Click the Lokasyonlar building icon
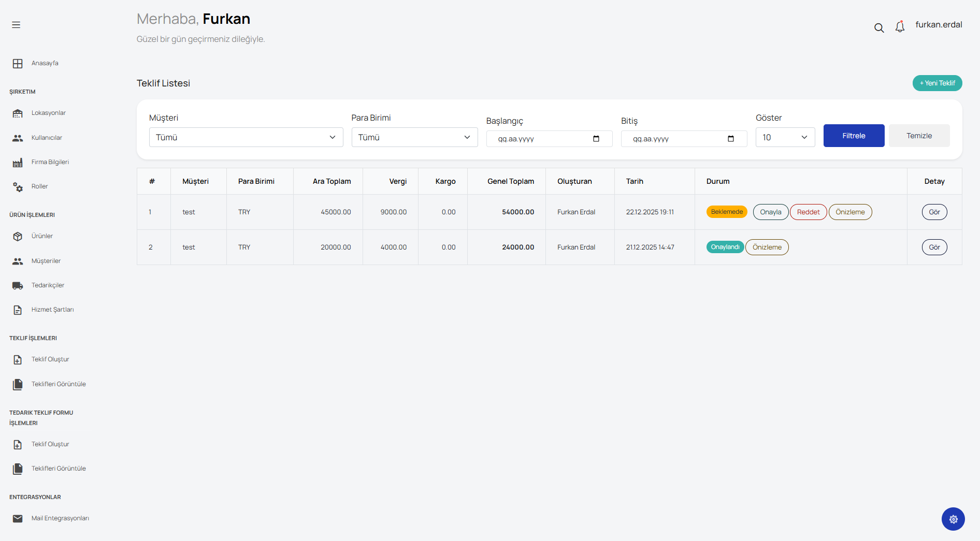Screen dimensions: 980x541 point(18,113)
